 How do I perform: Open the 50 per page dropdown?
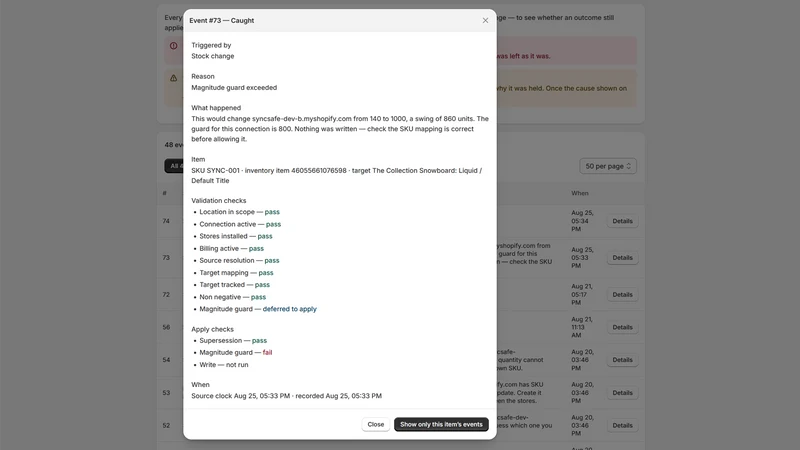point(608,166)
